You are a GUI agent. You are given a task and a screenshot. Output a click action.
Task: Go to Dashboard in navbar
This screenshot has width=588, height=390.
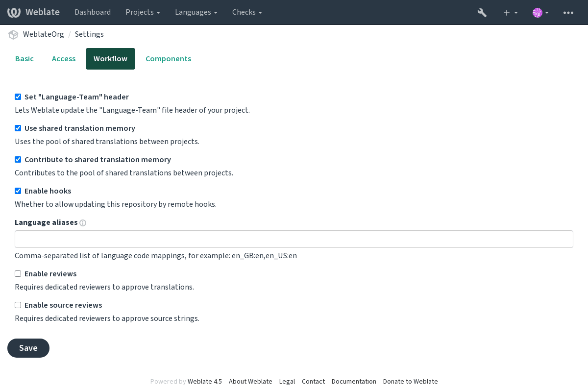[x=93, y=12]
